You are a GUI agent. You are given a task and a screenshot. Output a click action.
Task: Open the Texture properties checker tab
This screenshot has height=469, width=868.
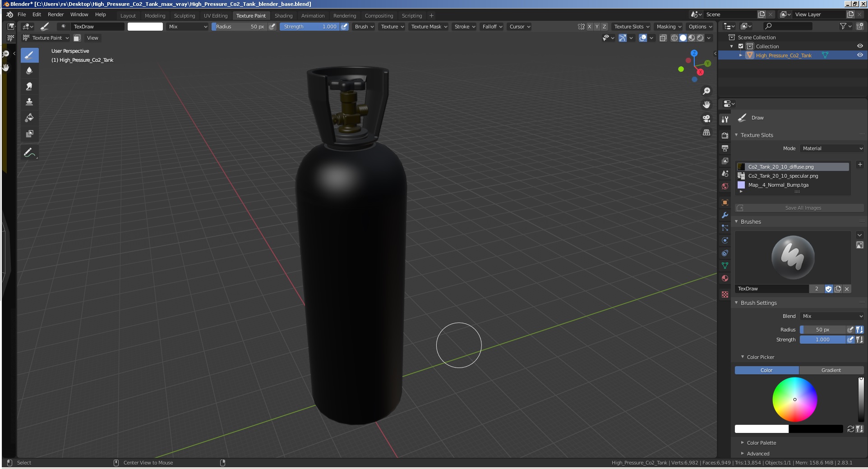[725, 294]
